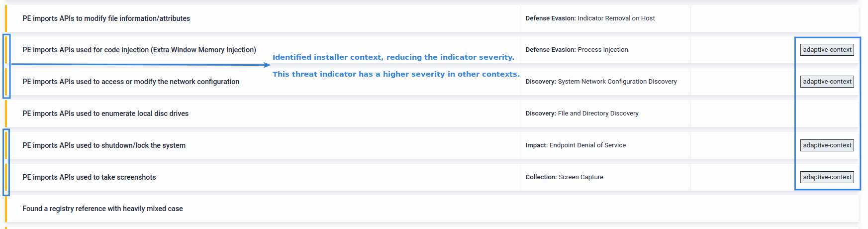868x229 pixels.
Task: Click the adaptive-context tag for Endpoint Denial of Service
Action: point(827,145)
